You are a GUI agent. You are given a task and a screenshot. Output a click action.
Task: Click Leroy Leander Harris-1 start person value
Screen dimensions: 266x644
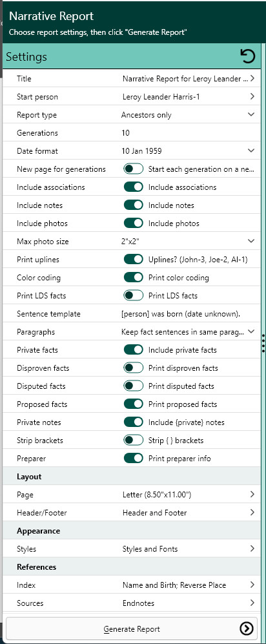click(161, 96)
